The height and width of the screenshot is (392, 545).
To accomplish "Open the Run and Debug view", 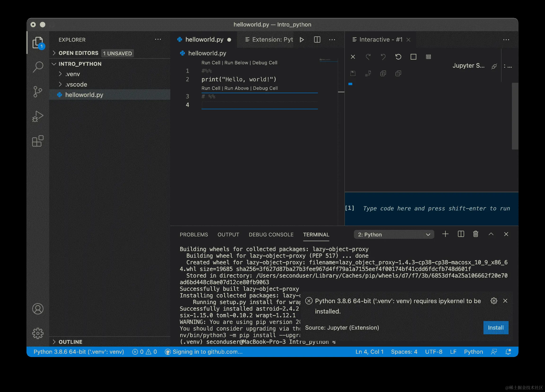I will click(x=38, y=117).
